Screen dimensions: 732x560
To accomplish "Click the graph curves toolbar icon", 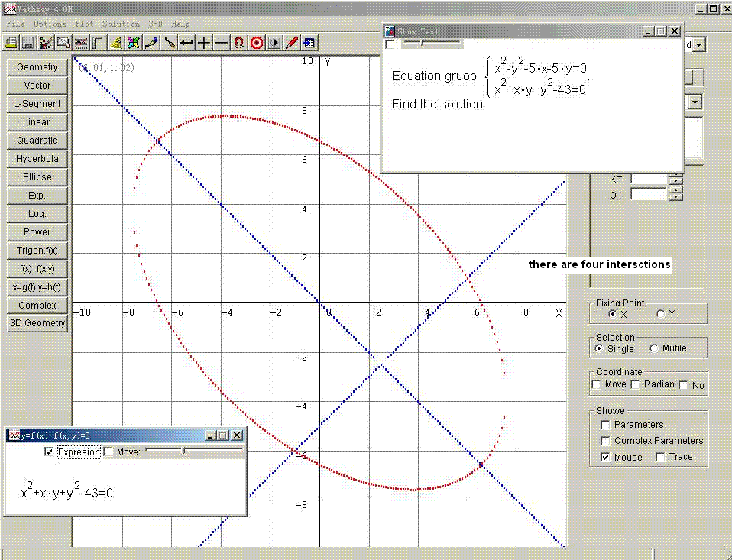I will click(x=81, y=43).
